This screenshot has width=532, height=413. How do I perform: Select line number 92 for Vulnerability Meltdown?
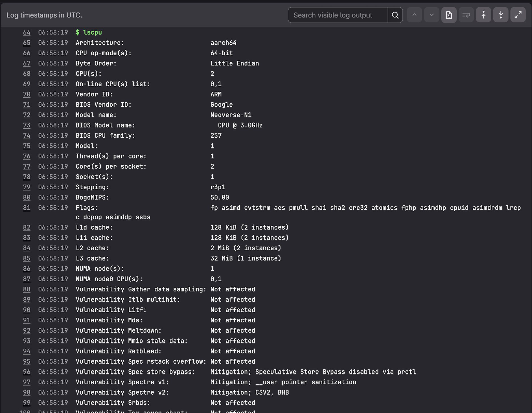[x=27, y=330]
